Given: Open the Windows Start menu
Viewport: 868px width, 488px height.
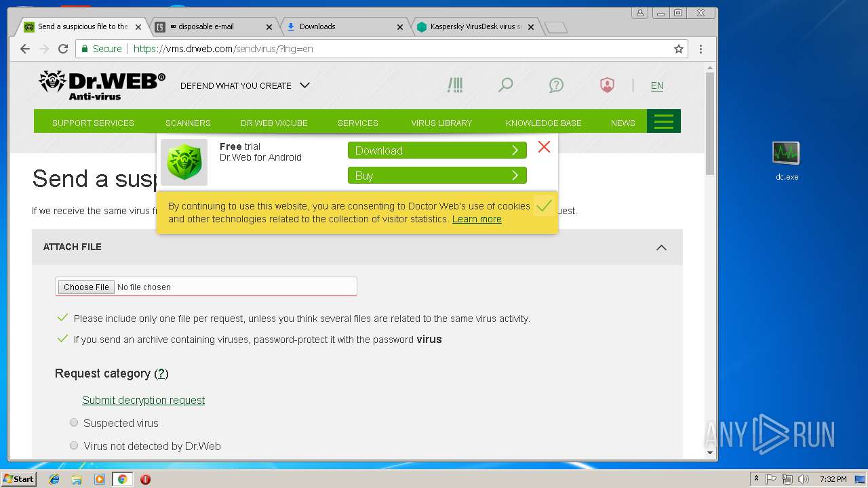Looking at the screenshot, I should tap(18, 479).
